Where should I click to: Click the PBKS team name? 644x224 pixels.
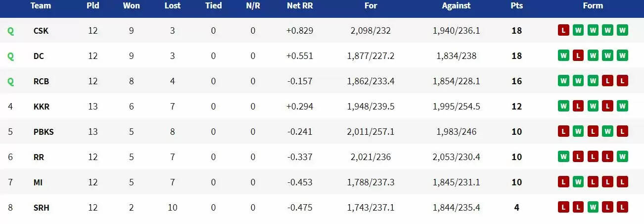click(x=44, y=132)
